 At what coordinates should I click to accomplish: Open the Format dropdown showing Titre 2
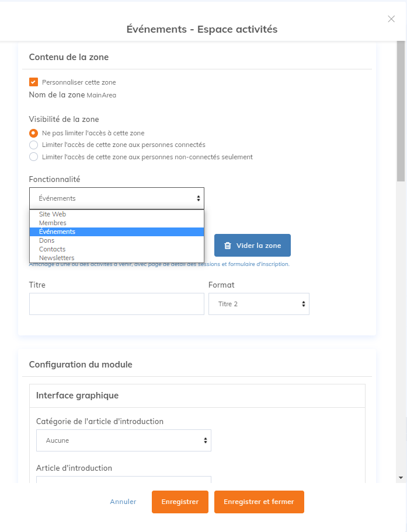click(x=259, y=304)
